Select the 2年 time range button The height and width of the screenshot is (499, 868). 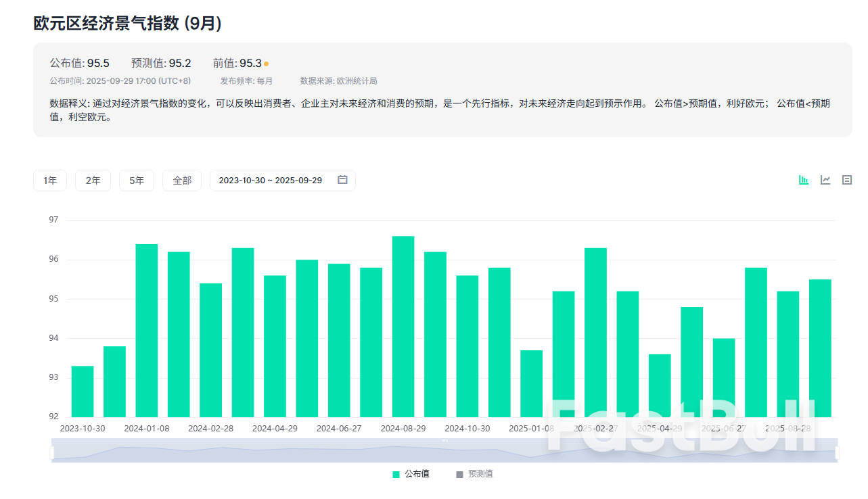pos(93,180)
